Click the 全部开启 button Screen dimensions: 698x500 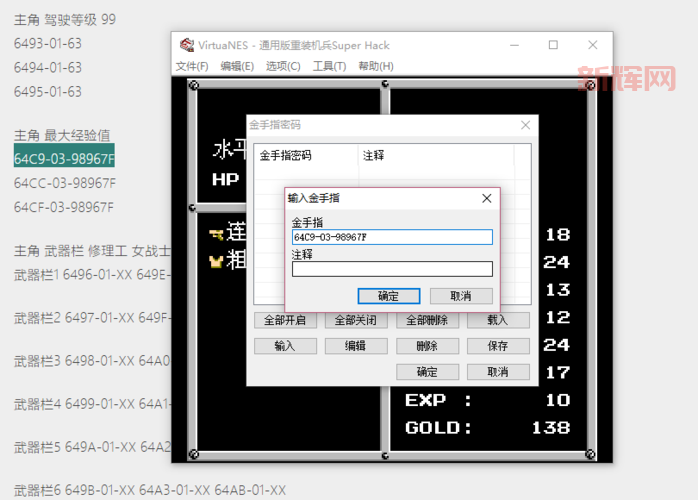[286, 321]
